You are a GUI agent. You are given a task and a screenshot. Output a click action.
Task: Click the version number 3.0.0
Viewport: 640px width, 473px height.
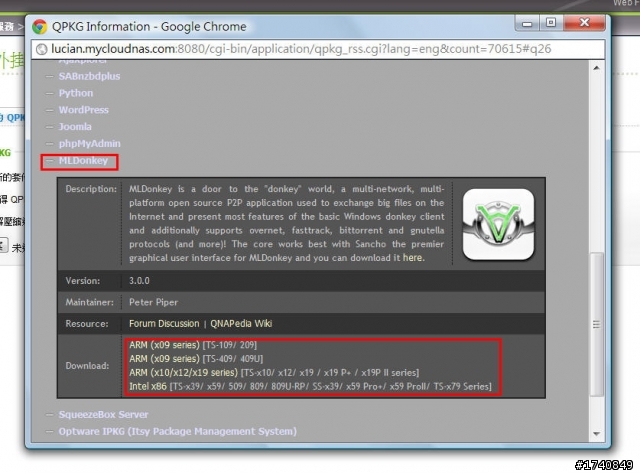click(x=139, y=281)
